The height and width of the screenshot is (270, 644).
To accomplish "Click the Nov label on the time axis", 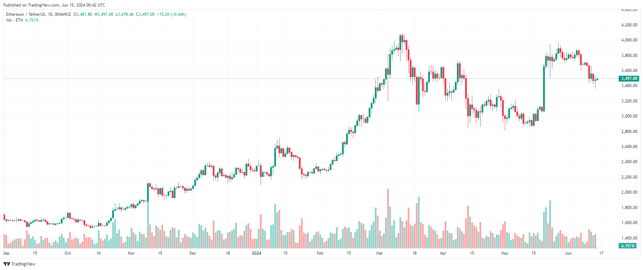I will click(x=131, y=253).
